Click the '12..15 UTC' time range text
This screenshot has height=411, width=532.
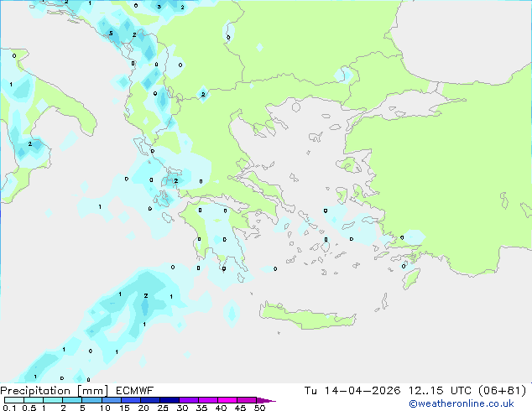pyautogui.click(x=440, y=391)
